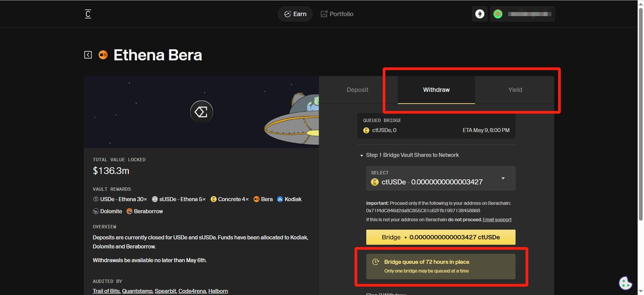Open the connected wallet account button

point(522,14)
